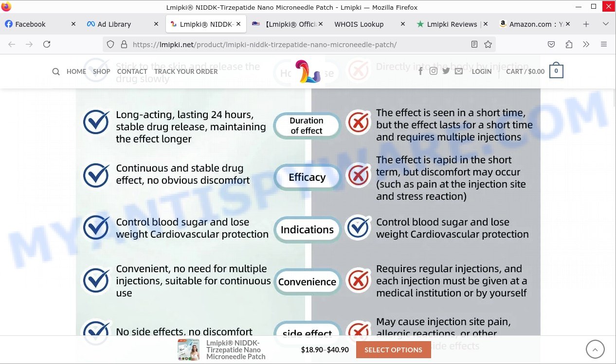Screen dimensions: 616x364
Task: Click the checkmark beside Long-acting text
Action: point(96,121)
